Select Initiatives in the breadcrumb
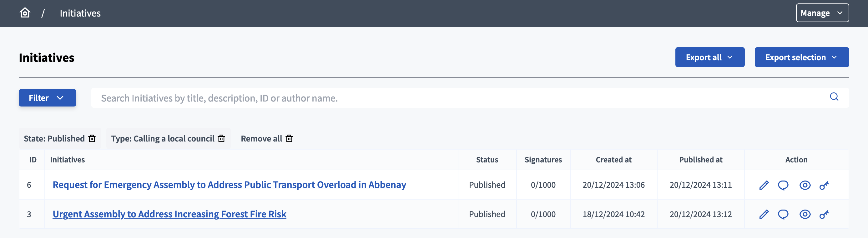868x238 pixels. [80, 13]
